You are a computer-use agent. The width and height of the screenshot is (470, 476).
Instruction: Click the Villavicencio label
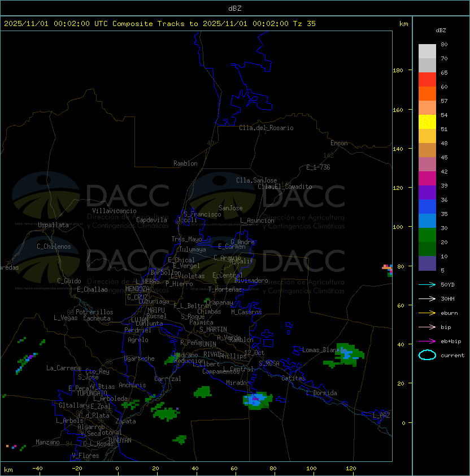114,211
